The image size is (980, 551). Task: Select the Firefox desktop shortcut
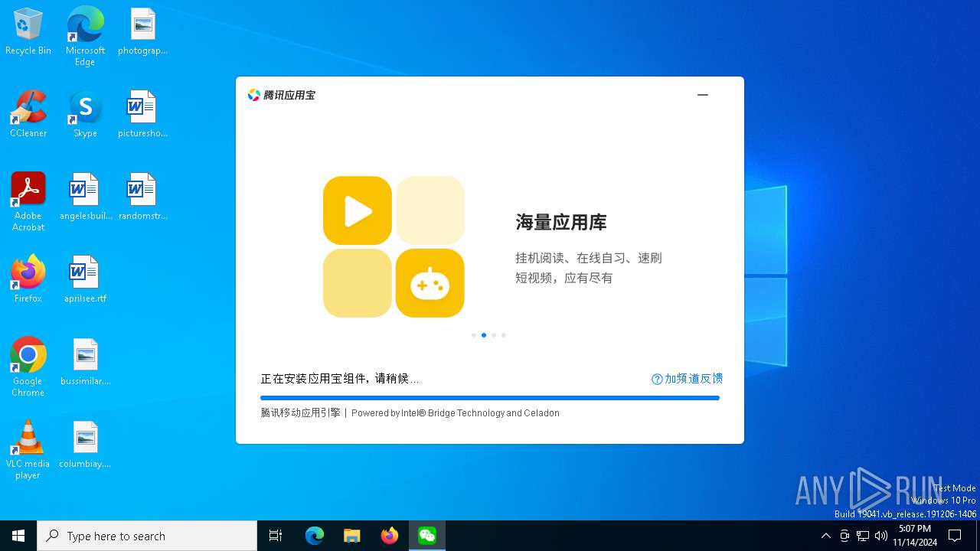(28, 279)
